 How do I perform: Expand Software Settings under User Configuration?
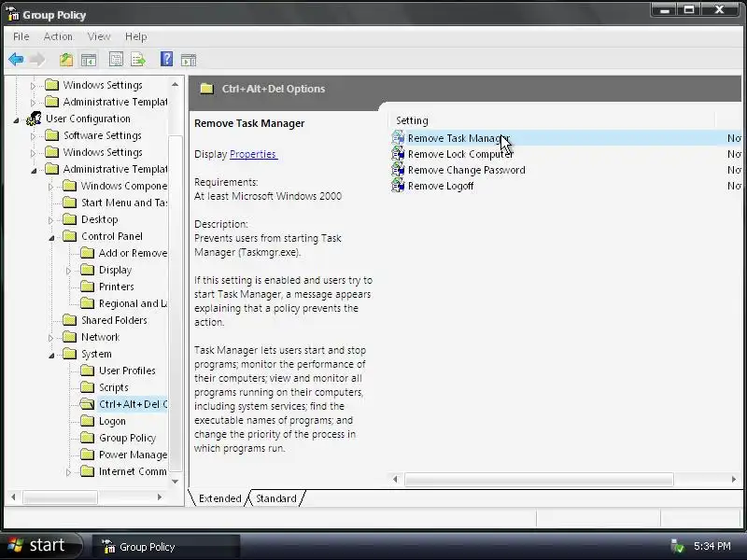click(33, 136)
